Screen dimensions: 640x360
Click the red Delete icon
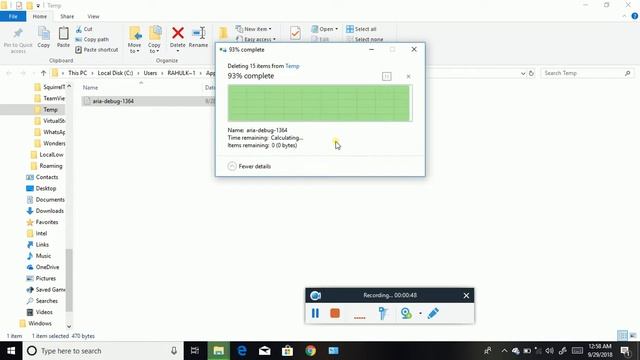[x=178, y=33]
